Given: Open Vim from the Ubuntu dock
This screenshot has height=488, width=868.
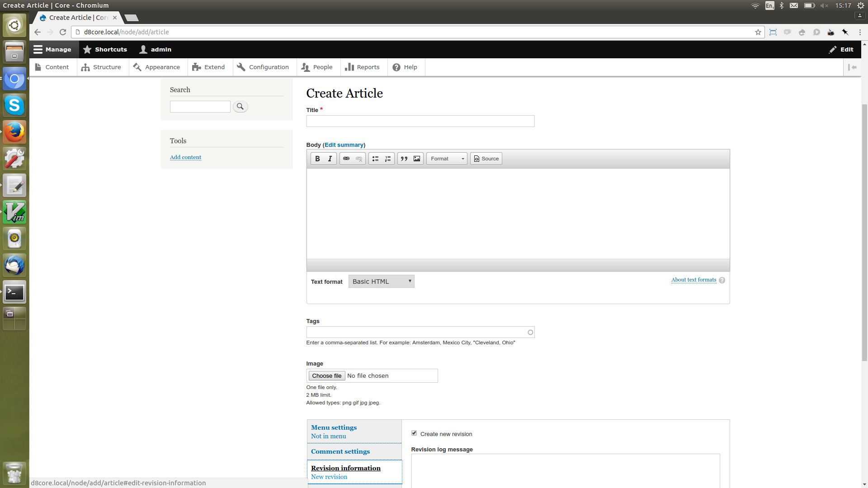Looking at the screenshot, I should click(14, 212).
